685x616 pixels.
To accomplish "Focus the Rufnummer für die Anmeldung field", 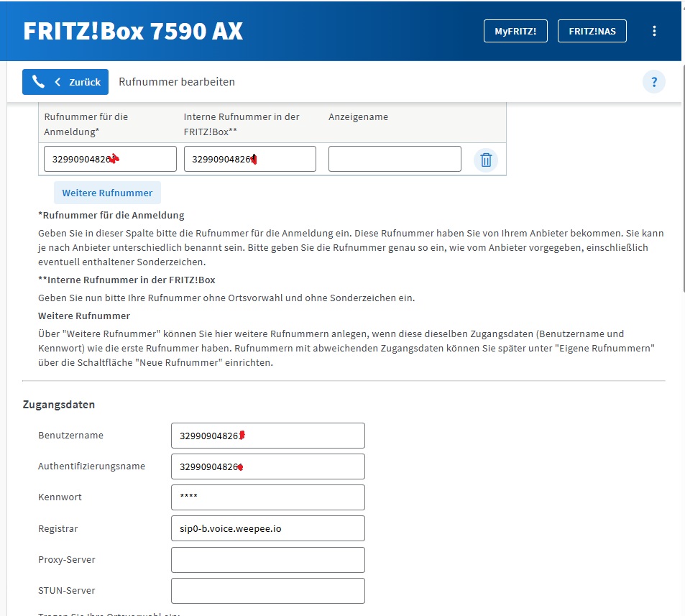I will 110,159.
